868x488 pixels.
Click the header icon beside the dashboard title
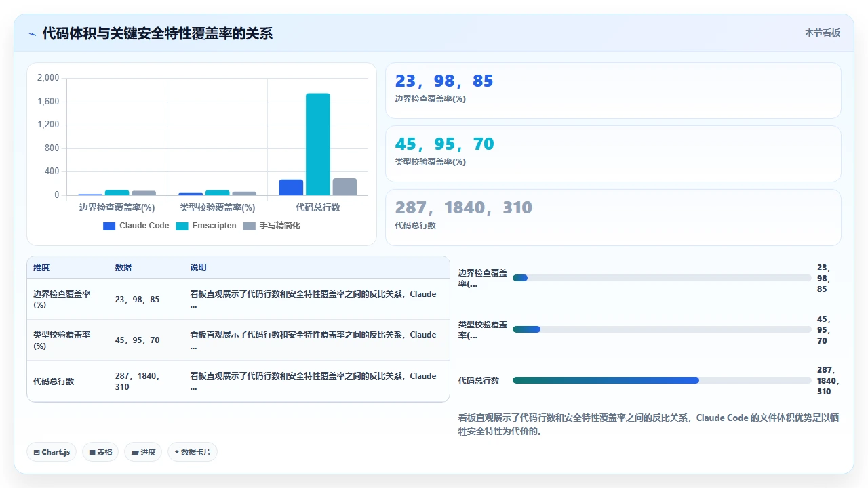(x=32, y=33)
